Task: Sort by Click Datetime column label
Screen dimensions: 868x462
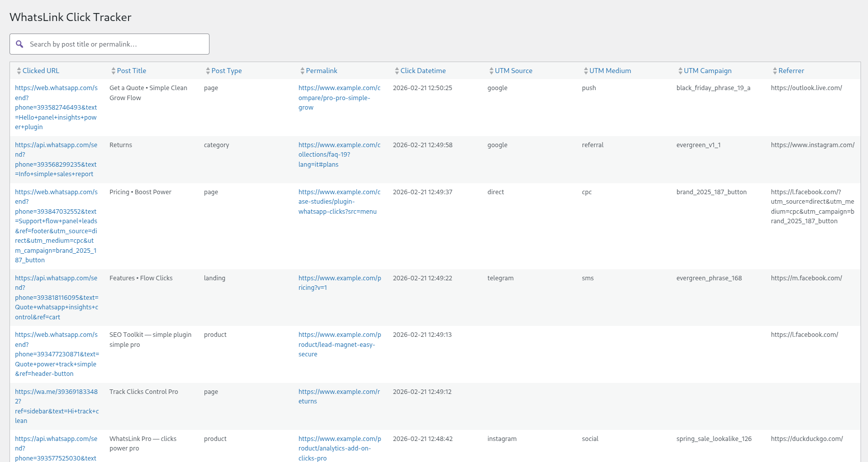Action: 423,71
